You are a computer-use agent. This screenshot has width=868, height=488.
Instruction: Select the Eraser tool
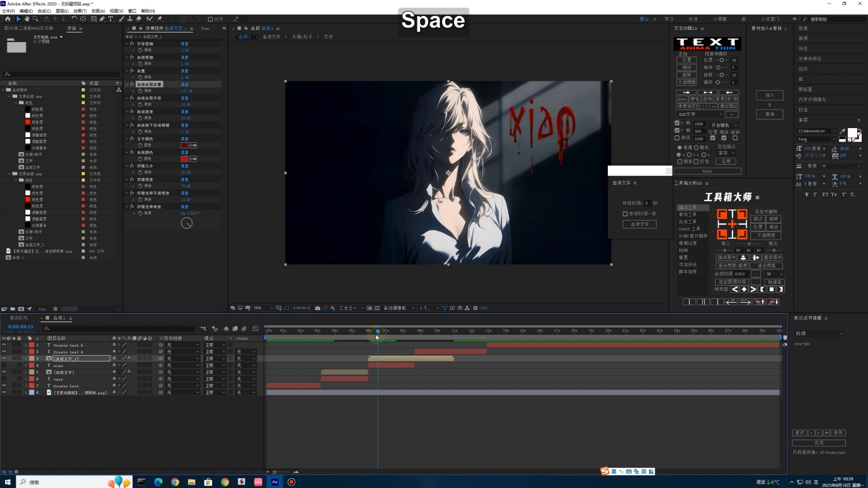138,19
